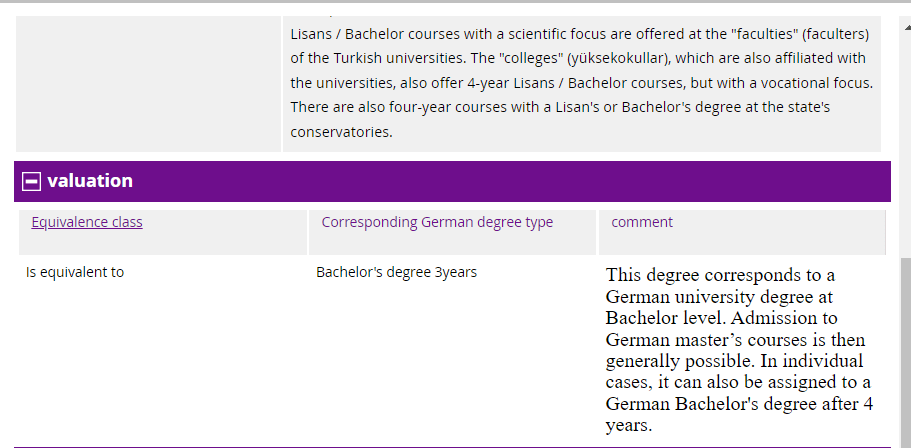Select the 'Is equivalent to' cell
This screenshot has height=448, width=911.
(x=75, y=271)
